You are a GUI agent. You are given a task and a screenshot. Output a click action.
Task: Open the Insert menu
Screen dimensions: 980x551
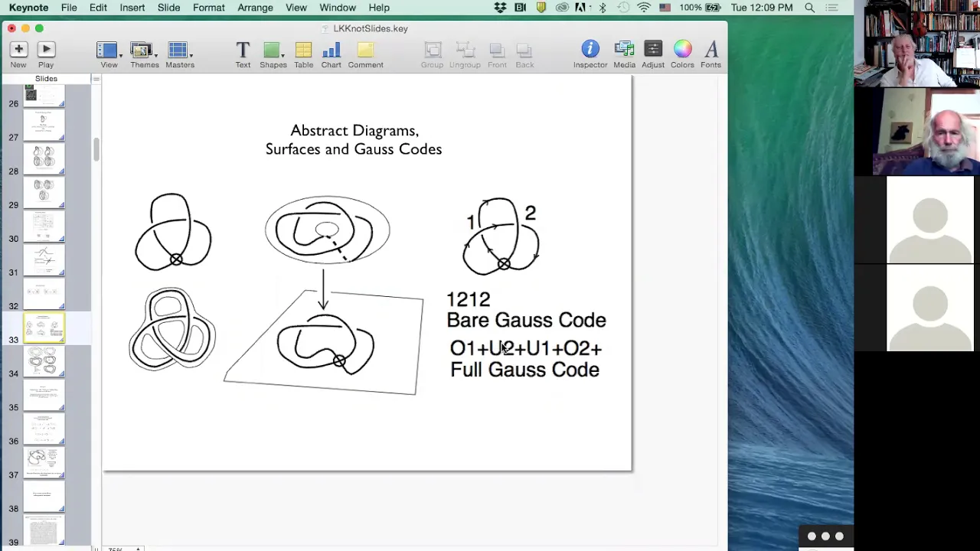(132, 8)
